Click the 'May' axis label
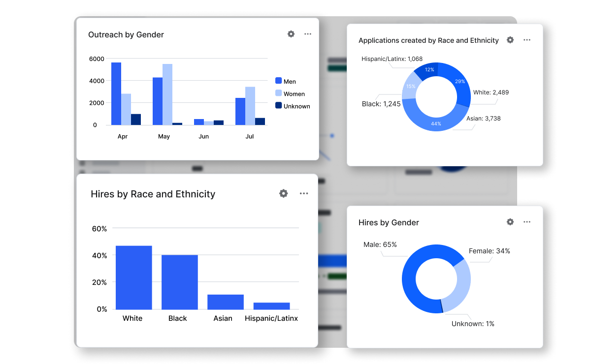Screen dimensions: 591x364 (164, 136)
